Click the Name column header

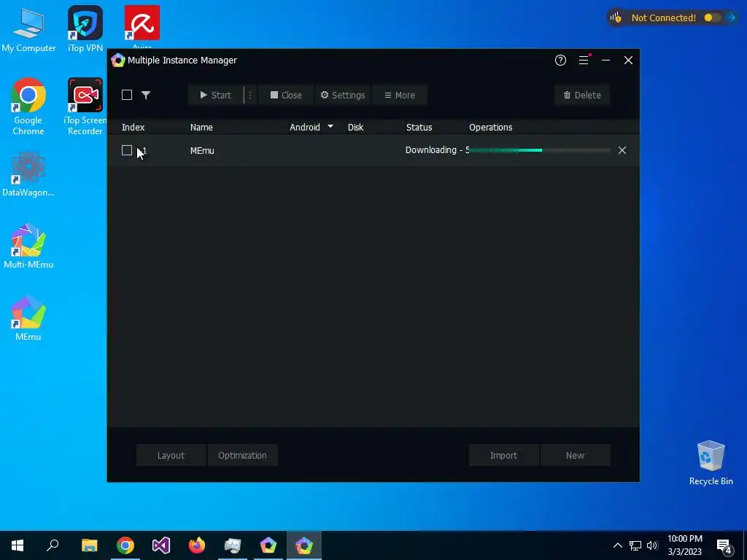point(201,127)
